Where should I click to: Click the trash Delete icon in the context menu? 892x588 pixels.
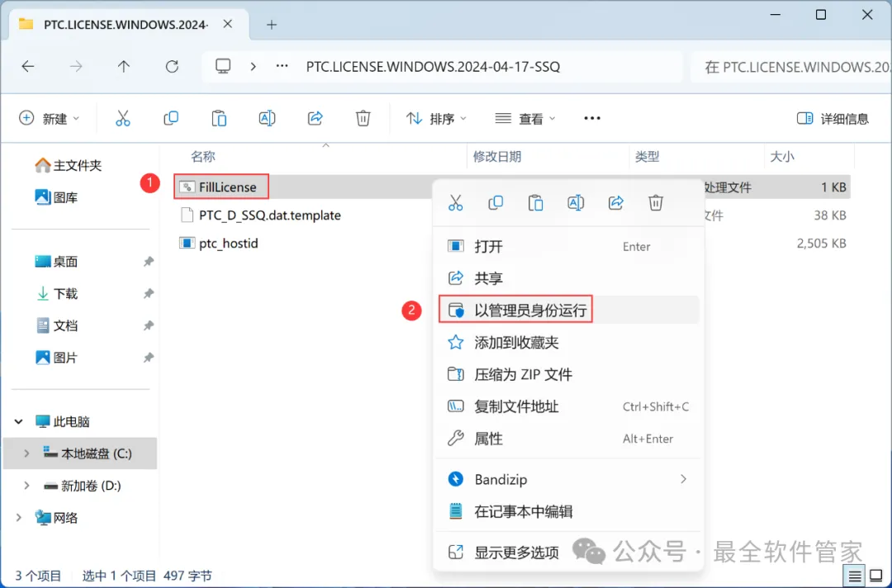coord(656,202)
